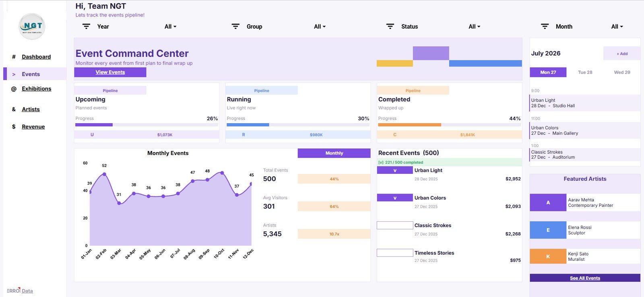This screenshot has width=644, height=297.
Task: Open the Year All dropdown
Action: tap(170, 27)
